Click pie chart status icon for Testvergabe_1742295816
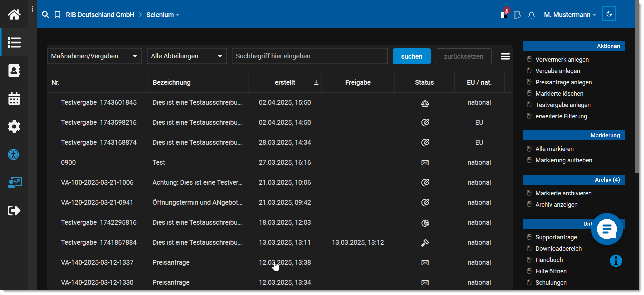644x295 pixels. click(425, 223)
